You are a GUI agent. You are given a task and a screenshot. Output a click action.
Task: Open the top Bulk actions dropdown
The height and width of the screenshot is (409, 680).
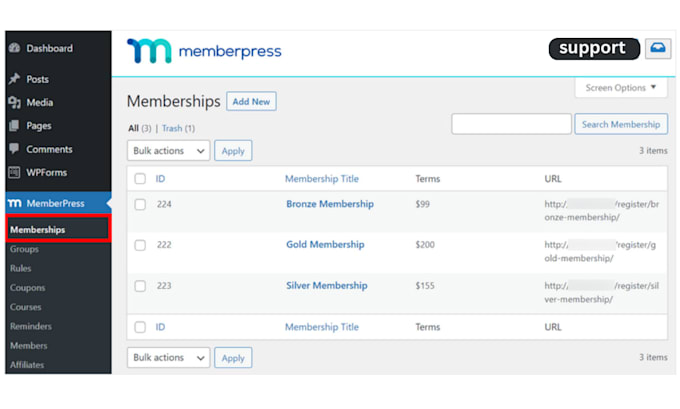click(169, 151)
